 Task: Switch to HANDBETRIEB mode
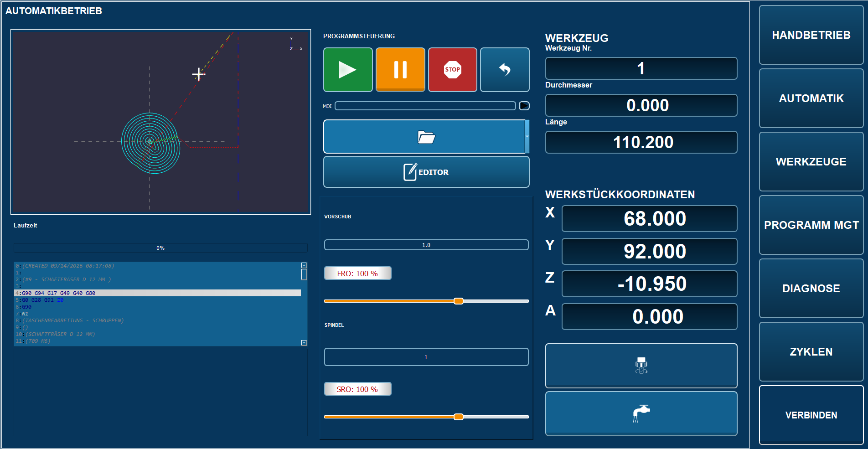pos(811,35)
